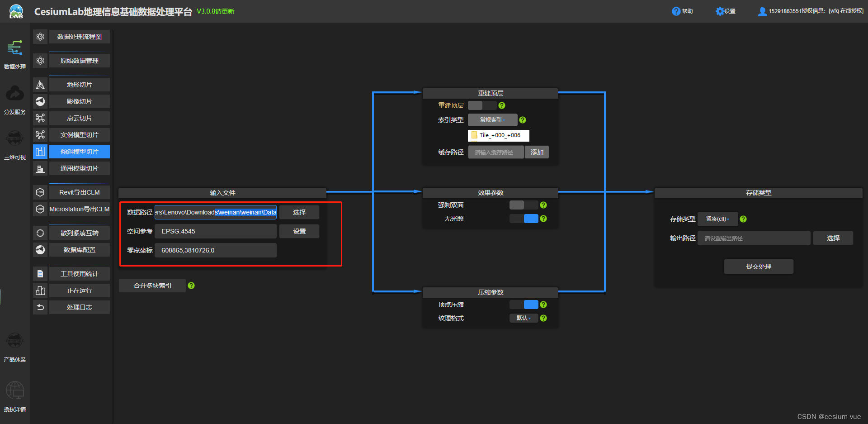Open the 数据库配置 menu item
This screenshot has width=868, height=424.
(80, 250)
